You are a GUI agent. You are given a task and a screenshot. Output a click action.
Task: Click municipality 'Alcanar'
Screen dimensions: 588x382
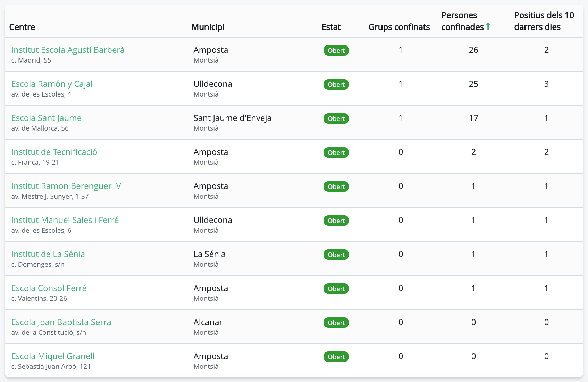[x=208, y=322]
